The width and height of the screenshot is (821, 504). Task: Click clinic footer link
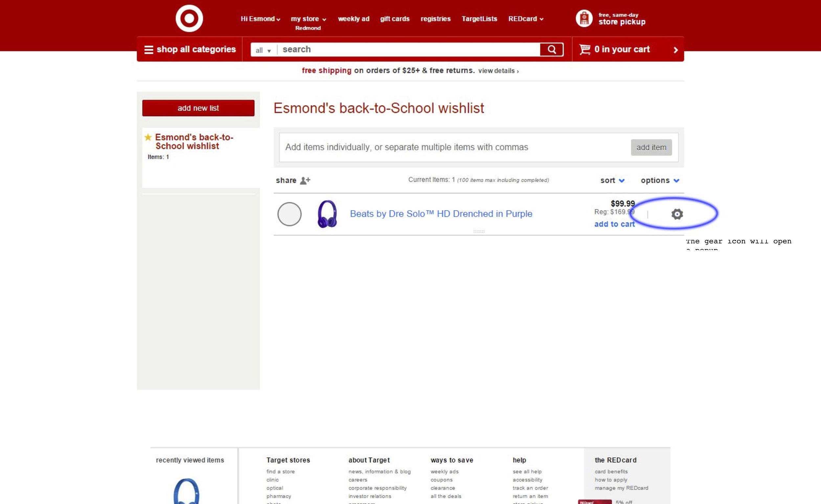tap(272, 480)
